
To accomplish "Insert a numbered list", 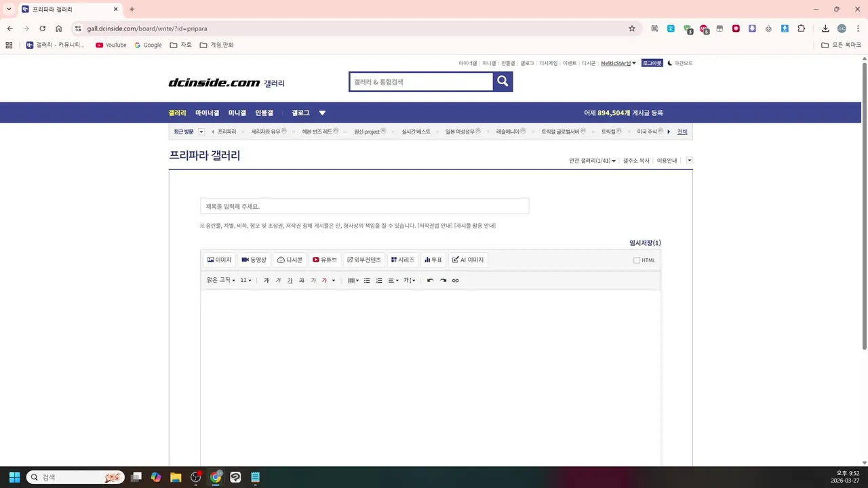I will click(379, 281).
